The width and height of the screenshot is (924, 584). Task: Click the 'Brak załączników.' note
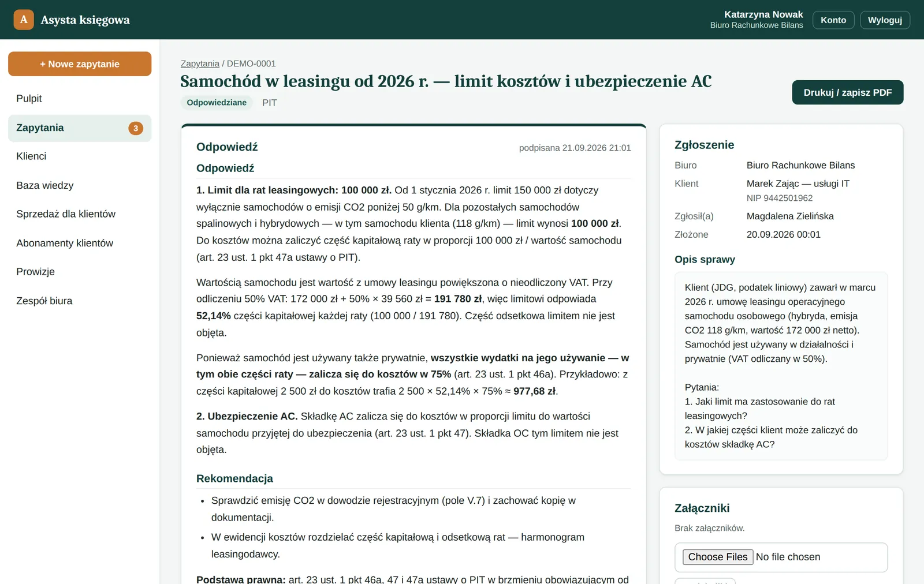(710, 528)
